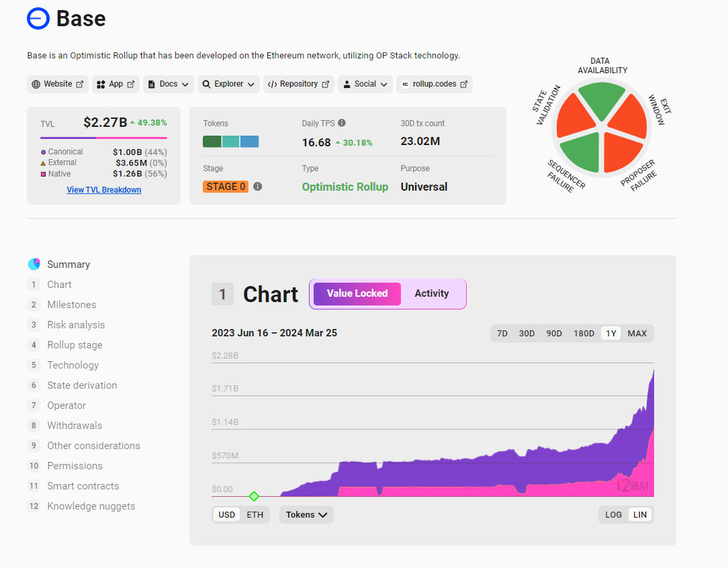Image resolution: width=728 pixels, height=568 pixels.
Task: Switch chart to Value Locked
Action: [357, 294]
